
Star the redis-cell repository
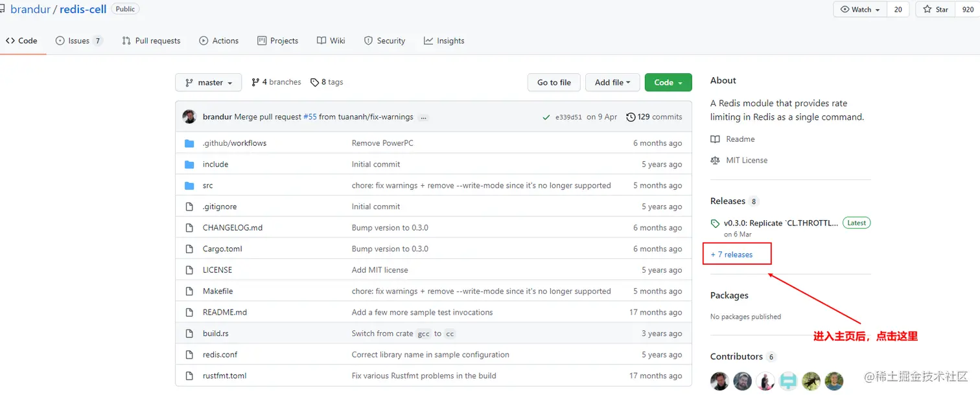[936, 9]
